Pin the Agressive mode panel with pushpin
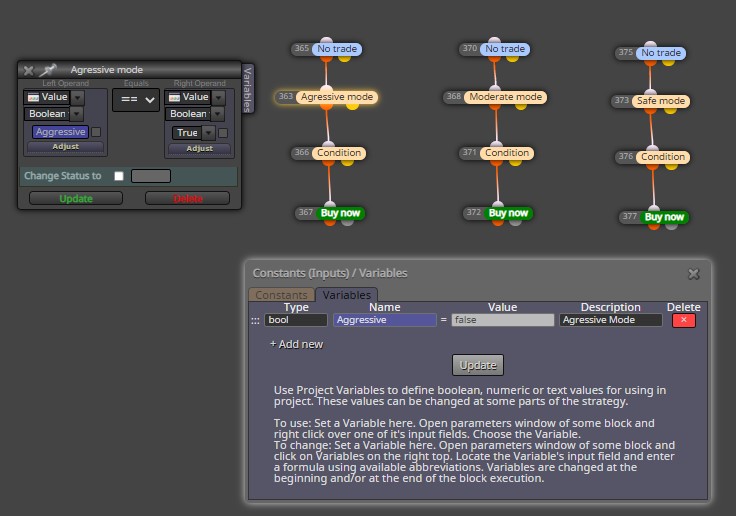The height and width of the screenshot is (516, 736). [x=48, y=70]
